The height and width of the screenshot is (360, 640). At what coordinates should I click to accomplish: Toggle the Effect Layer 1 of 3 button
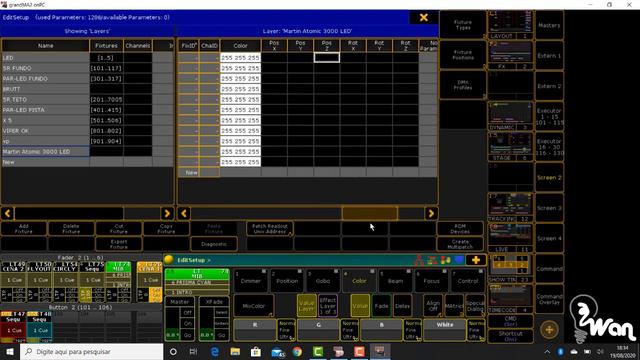point(328,306)
